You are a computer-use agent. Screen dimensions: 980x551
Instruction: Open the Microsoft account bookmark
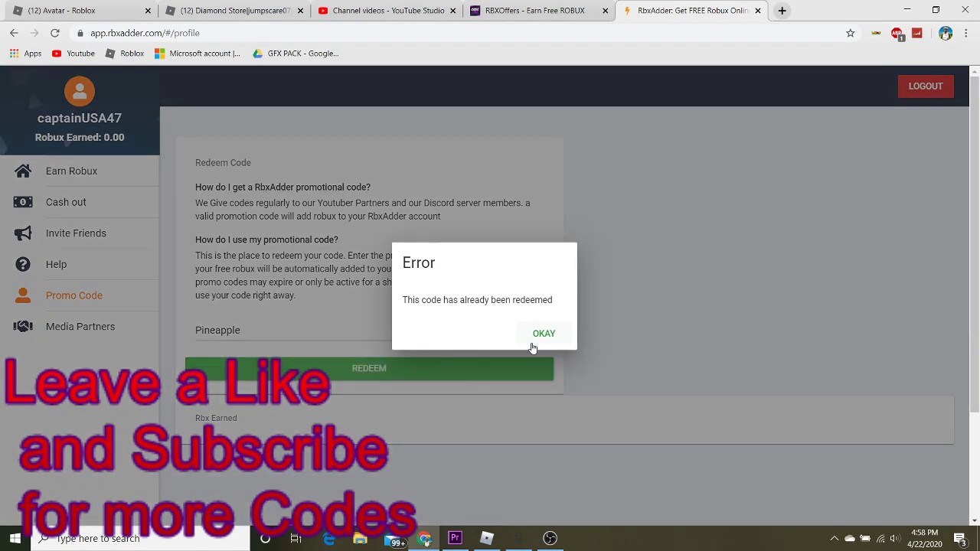point(197,54)
